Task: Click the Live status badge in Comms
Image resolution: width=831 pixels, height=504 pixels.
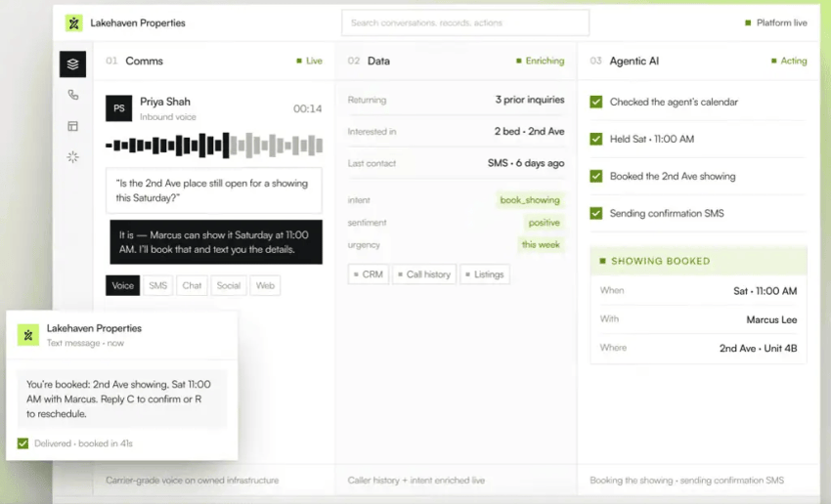Action: click(310, 61)
